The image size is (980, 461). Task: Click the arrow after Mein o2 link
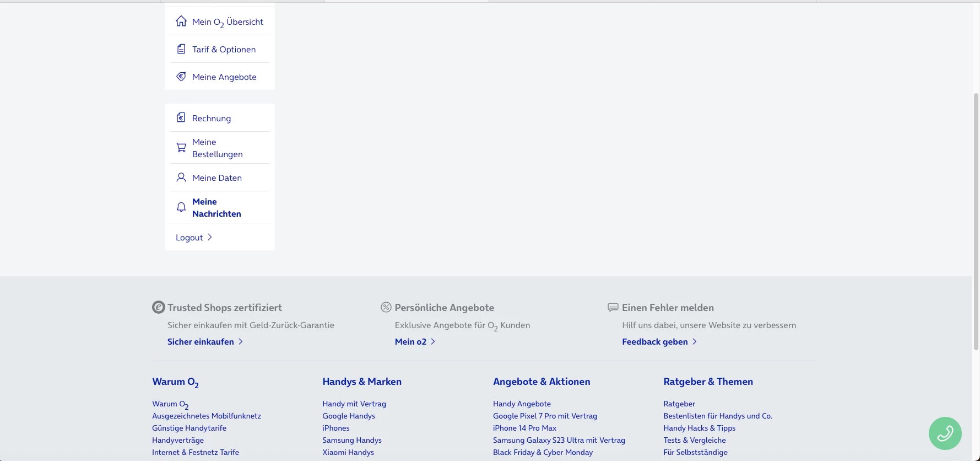coord(433,342)
